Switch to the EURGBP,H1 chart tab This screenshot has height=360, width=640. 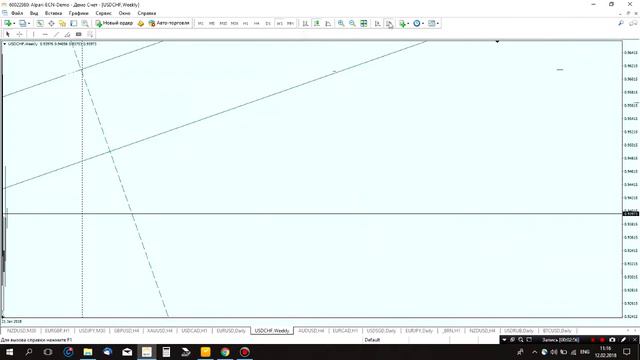click(x=57, y=331)
